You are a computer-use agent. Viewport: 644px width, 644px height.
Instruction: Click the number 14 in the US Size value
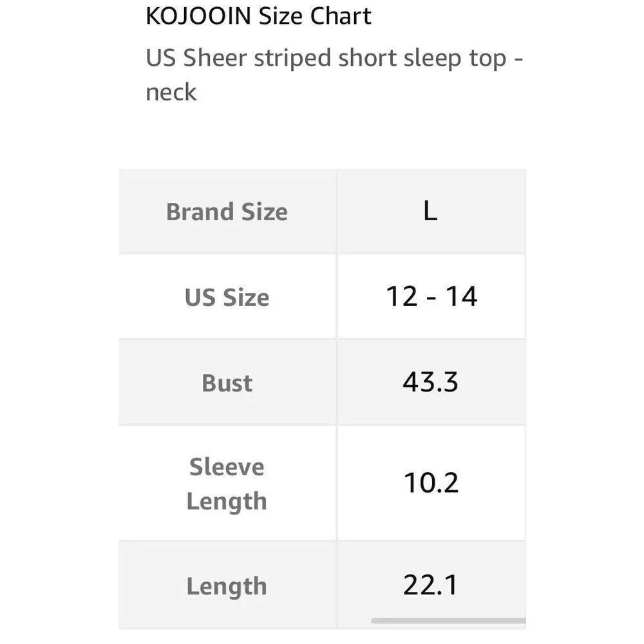click(460, 296)
